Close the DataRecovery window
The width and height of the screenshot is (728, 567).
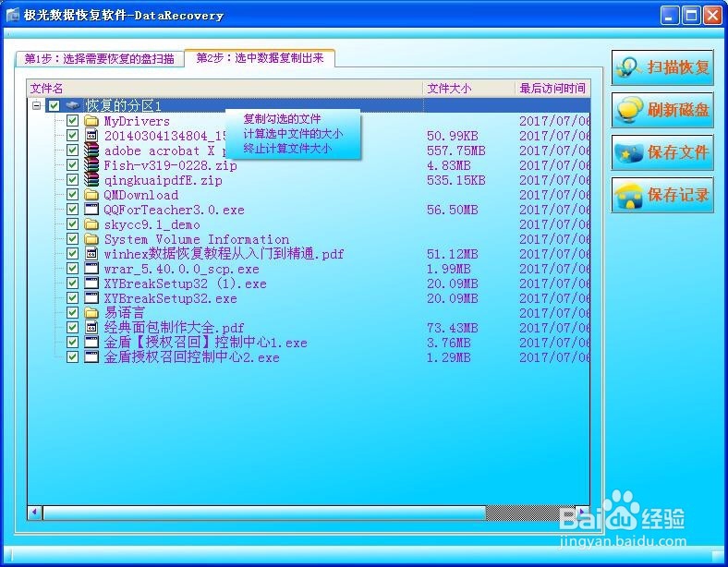[712, 16]
